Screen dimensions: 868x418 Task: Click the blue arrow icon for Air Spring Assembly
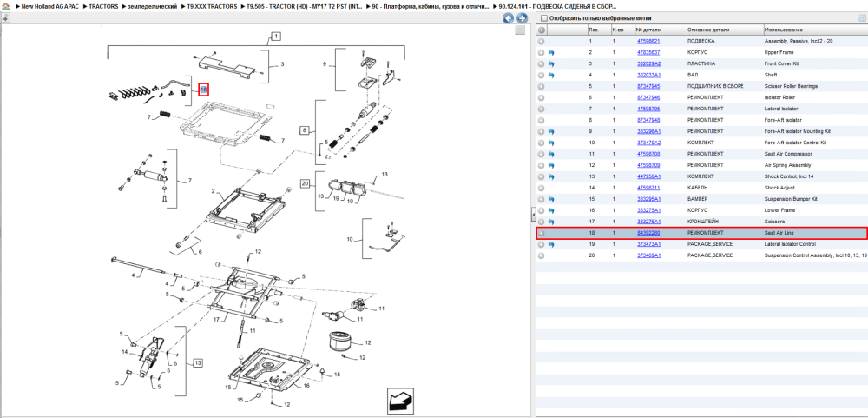pyautogui.click(x=551, y=165)
